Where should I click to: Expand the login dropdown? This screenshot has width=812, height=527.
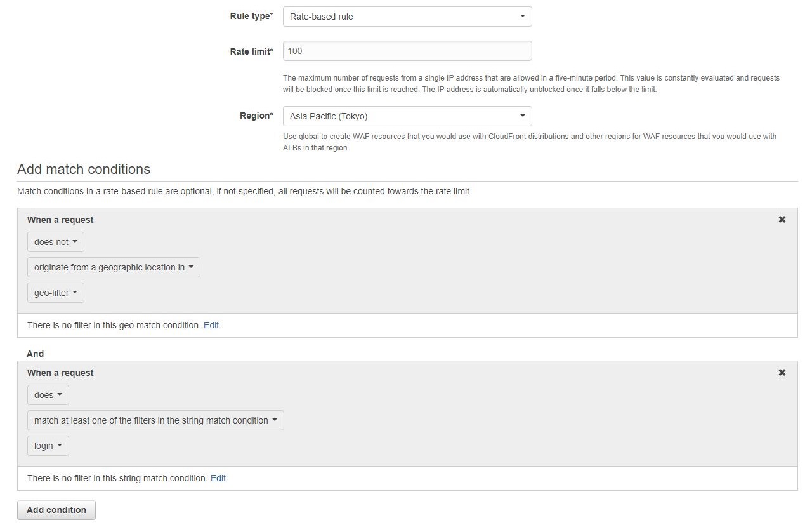pyautogui.click(x=48, y=446)
